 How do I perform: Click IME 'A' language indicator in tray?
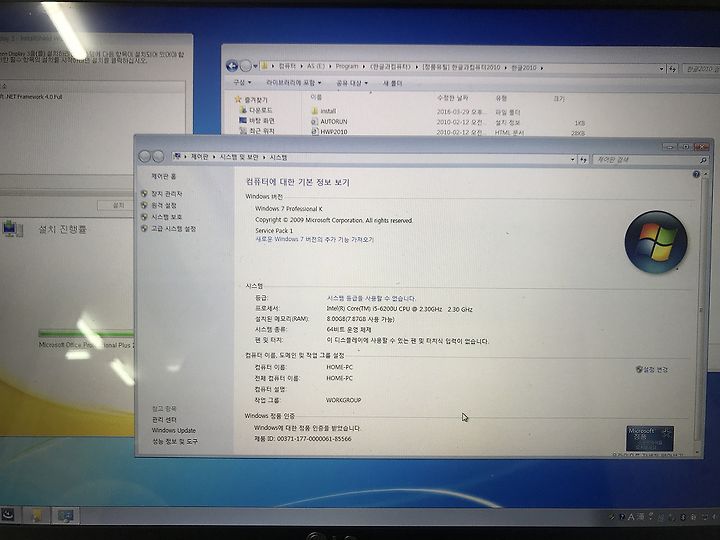click(x=631, y=518)
